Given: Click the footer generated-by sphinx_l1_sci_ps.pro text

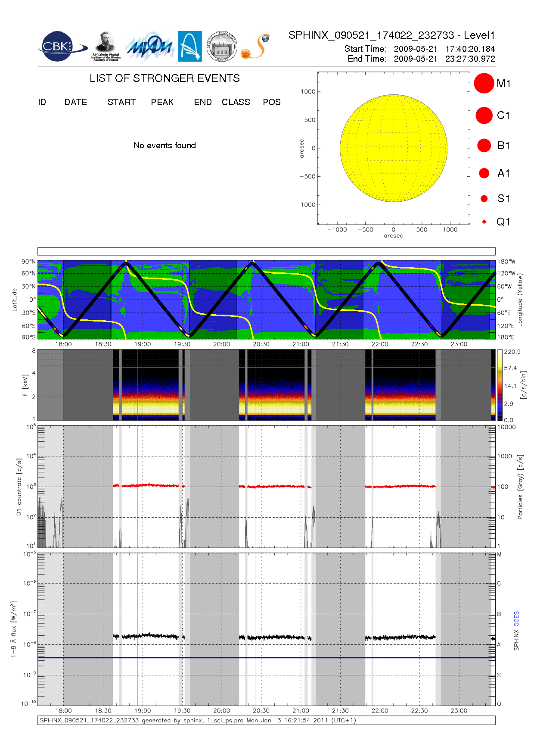Looking at the screenshot, I should [198, 720].
